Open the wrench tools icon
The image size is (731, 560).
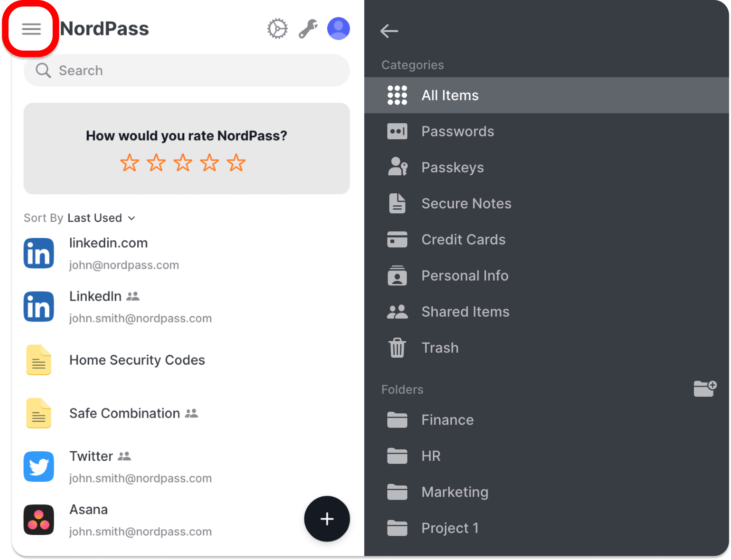(308, 29)
